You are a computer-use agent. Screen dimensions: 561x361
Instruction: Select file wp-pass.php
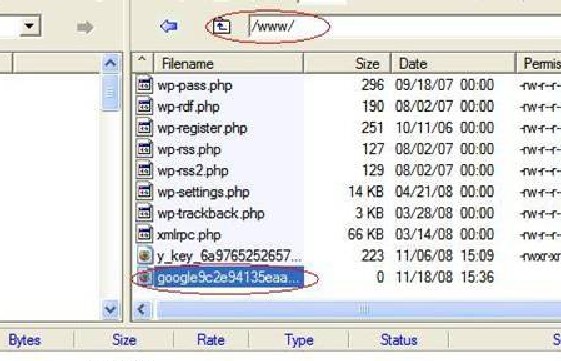[195, 86]
